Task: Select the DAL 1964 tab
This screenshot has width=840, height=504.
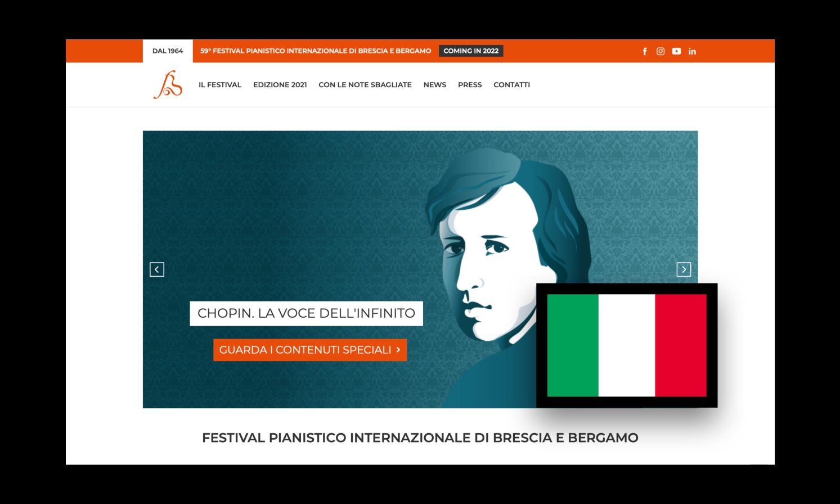Action: click(x=168, y=51)
